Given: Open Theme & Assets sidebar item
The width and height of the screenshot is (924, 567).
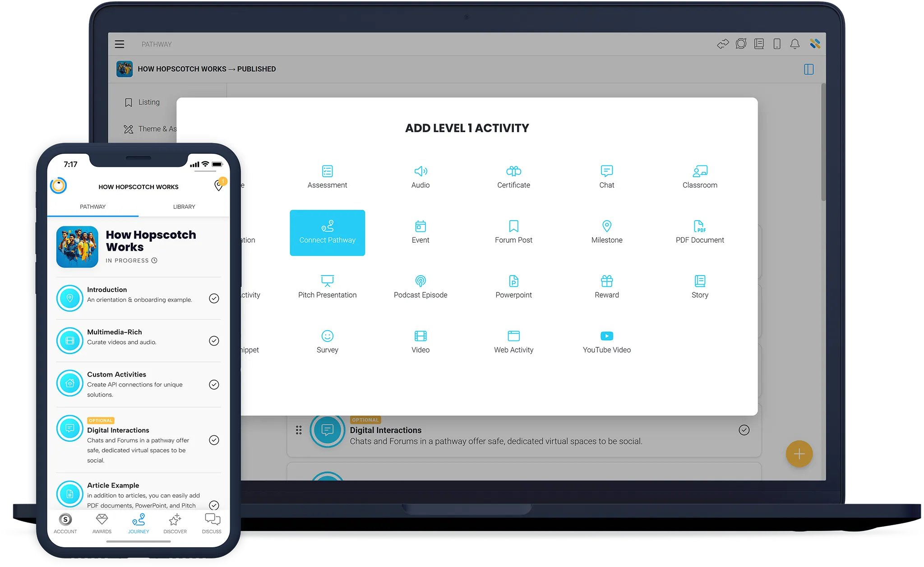Looking at the screenshot, I should tap(150, 129).
